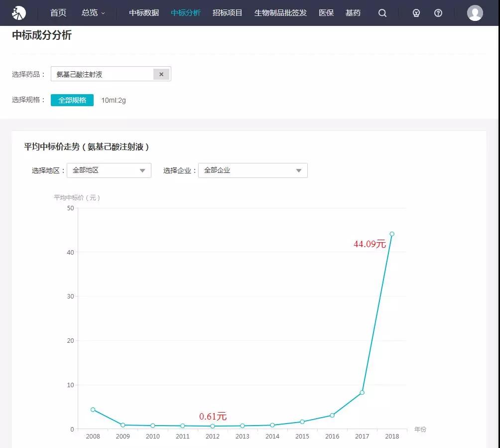Open the 全部企业 company dropdown
Screen dimensions: 500x448
pos(252,170)
